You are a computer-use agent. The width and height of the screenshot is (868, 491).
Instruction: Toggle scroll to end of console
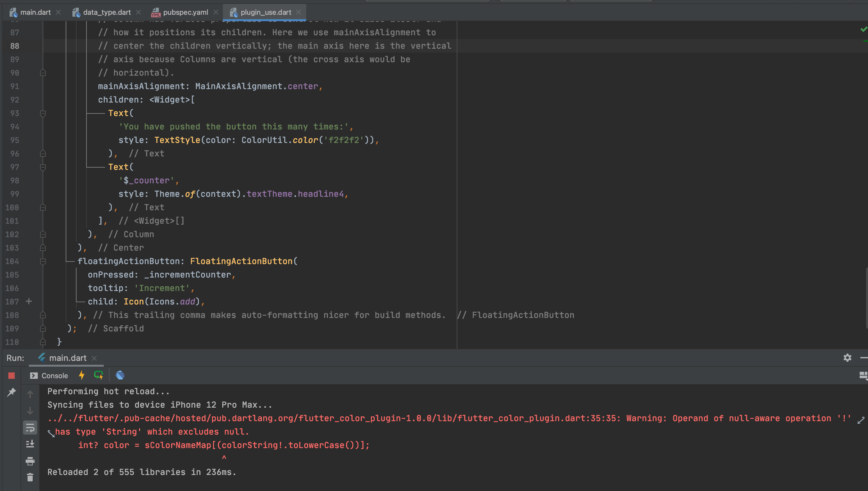click(x=30, y=444)
